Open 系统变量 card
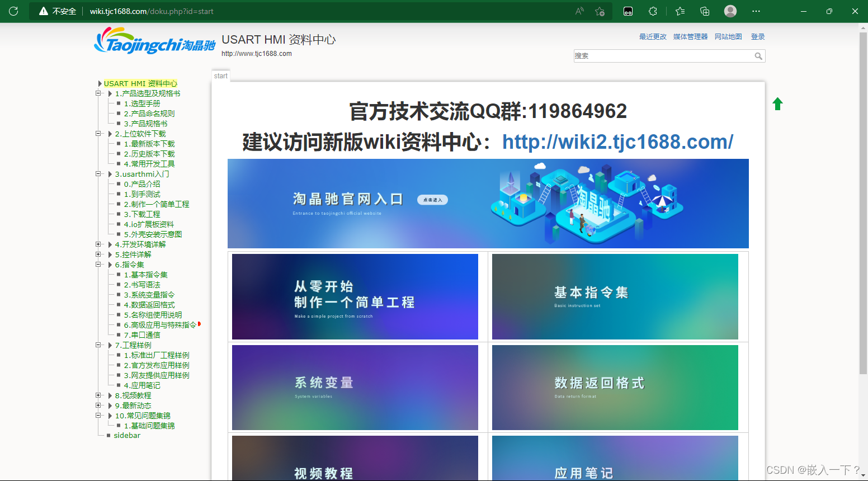This screenshot has width=868, height=481. (x=355, y=388)
